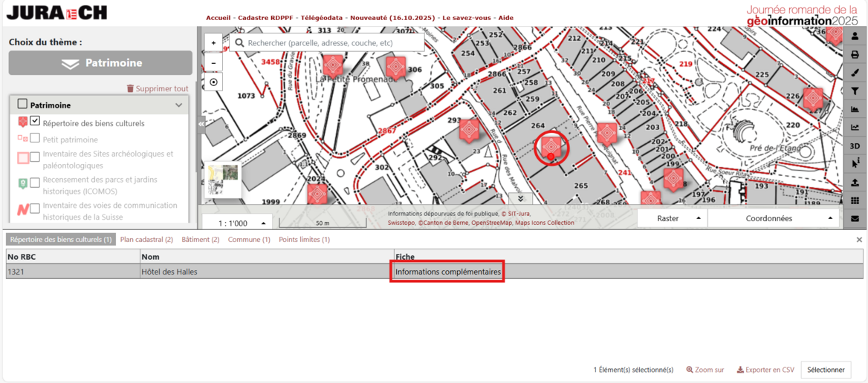
Task: Uncheck Répertoire des biens culturels layer
Action: (35, 121)
